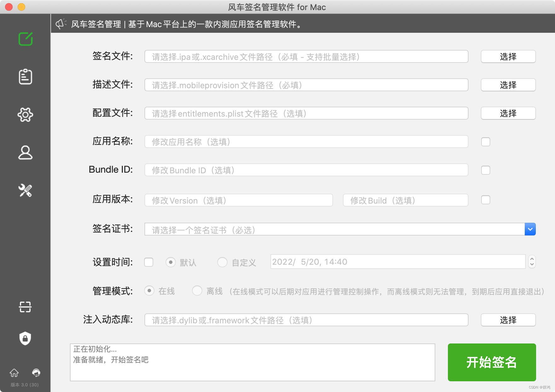The image size is (555, 392).
Task: Click the date time stepper arrows
Action: [x=532, y=262]
